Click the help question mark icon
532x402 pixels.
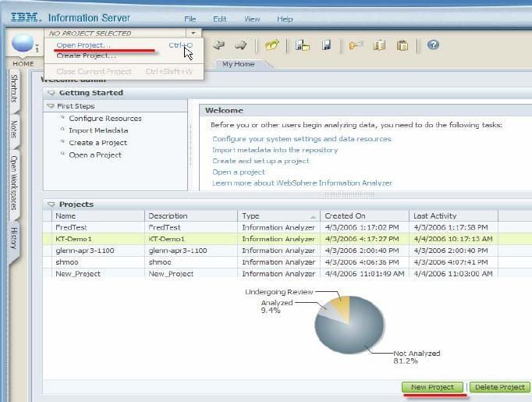[432, 45]
